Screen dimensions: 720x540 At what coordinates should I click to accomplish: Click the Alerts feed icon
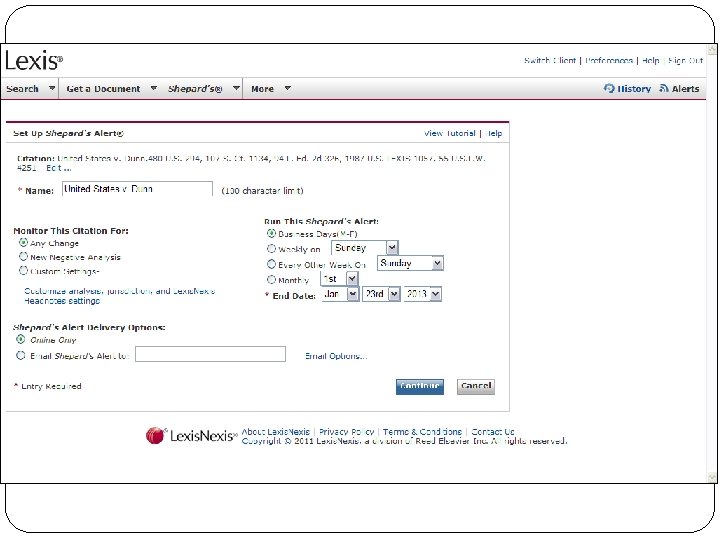pos(664,88)
